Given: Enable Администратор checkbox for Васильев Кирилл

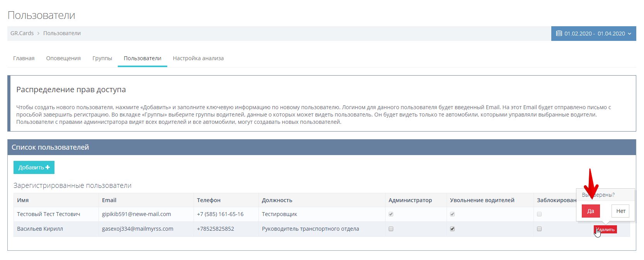Looking at the screenshot, I should (x=391, y=229).
